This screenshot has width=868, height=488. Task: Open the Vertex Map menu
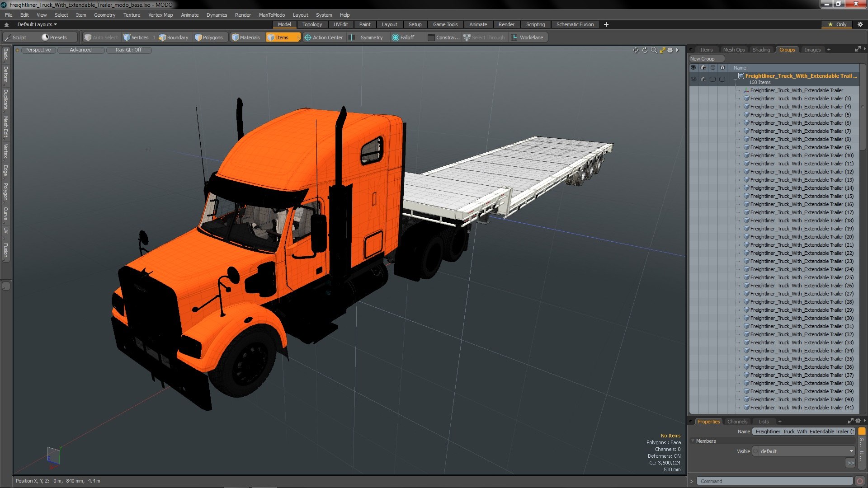(x=160, y=15)
